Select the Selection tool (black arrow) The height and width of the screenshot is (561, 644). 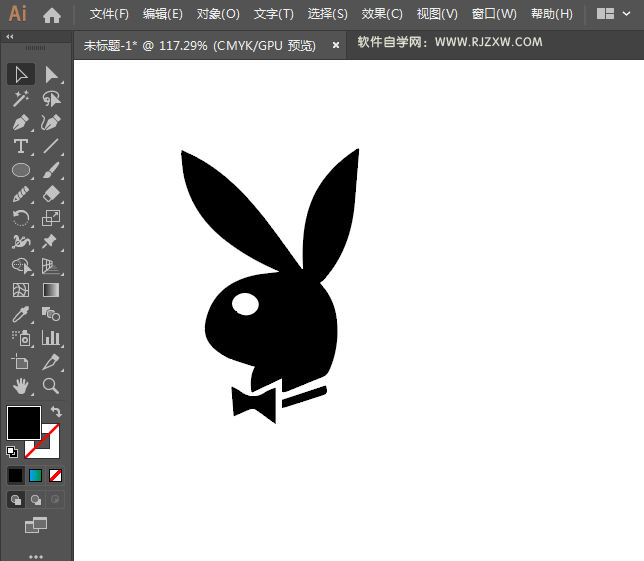(x=21, y=74)
